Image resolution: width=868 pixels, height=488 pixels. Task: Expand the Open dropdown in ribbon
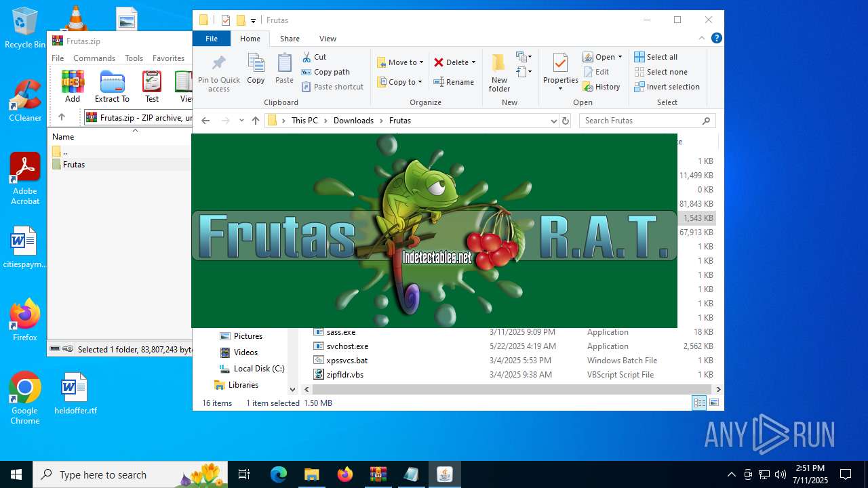click(620, 57)
